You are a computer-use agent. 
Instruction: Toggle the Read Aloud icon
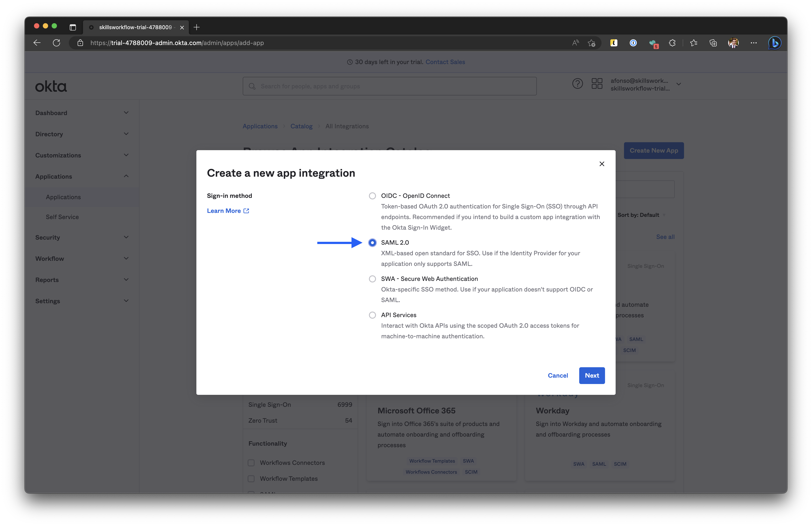pos(575,43)
